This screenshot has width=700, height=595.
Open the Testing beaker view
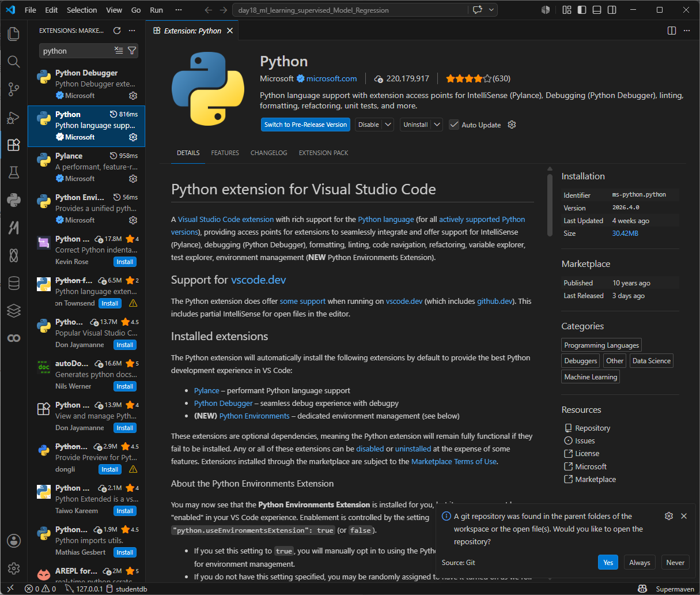click(14, 172)
